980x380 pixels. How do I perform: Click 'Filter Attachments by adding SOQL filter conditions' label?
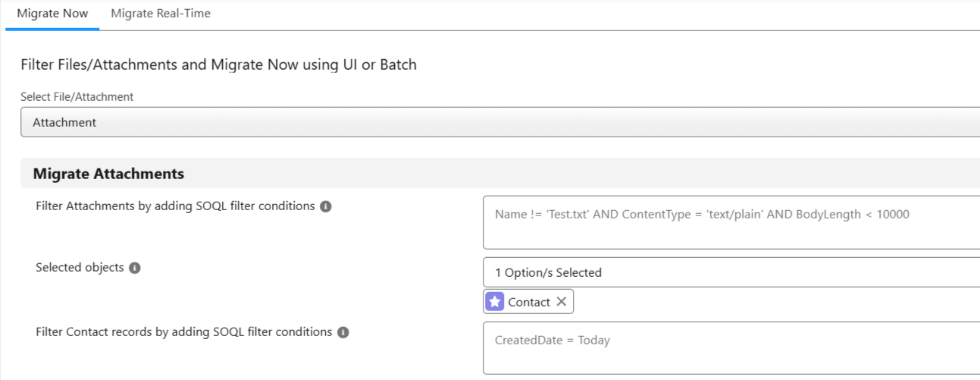[x=175, y=206]
